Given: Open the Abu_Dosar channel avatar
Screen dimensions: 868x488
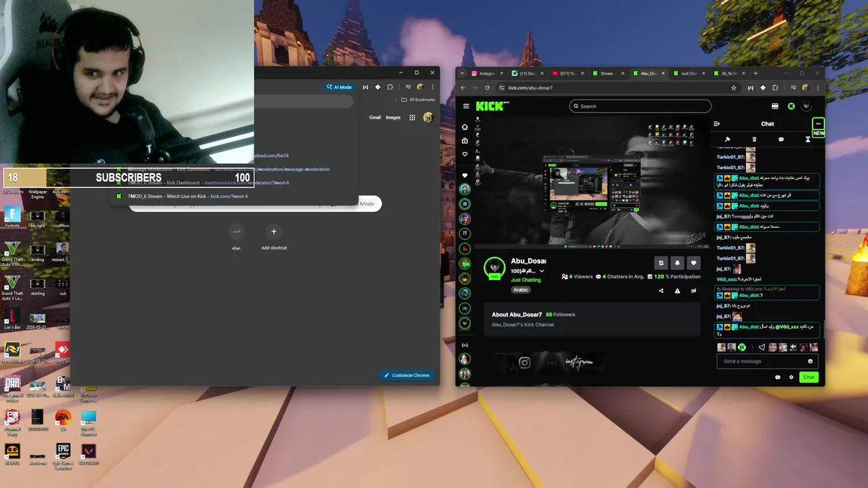Looking at the screenshot, I should tap(494, 268).
